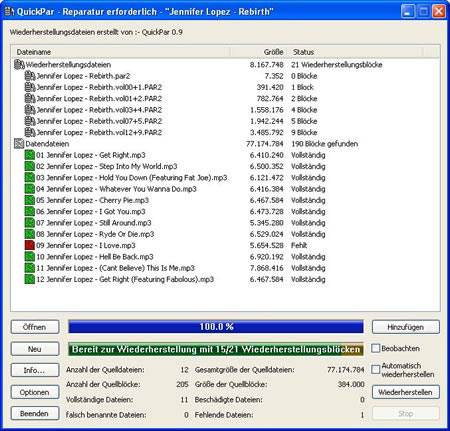
Task: Click QuickPar app icon in title bar
Action: 9,11
